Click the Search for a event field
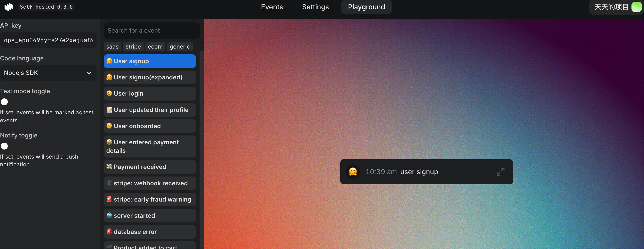 pos(152,30)
